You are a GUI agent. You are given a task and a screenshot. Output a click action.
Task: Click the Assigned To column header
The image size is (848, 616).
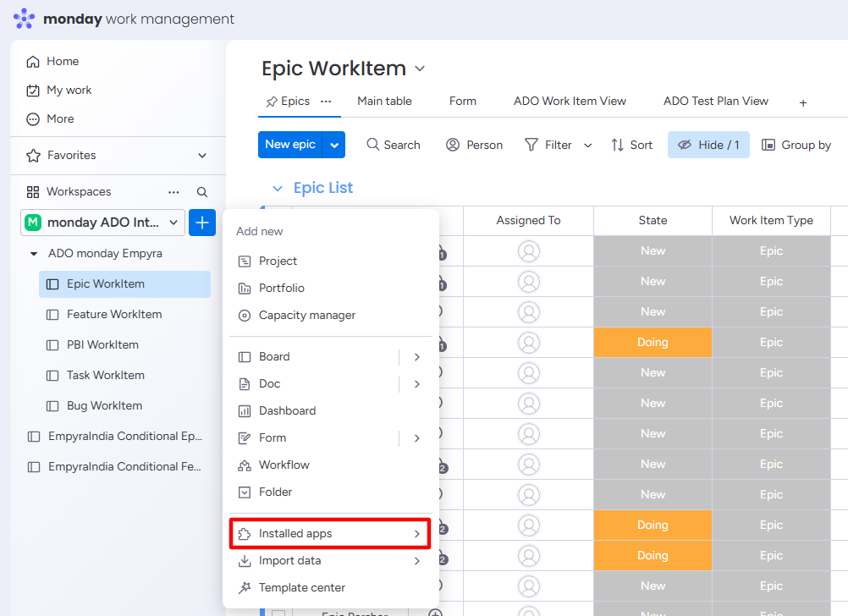point(528,221)
